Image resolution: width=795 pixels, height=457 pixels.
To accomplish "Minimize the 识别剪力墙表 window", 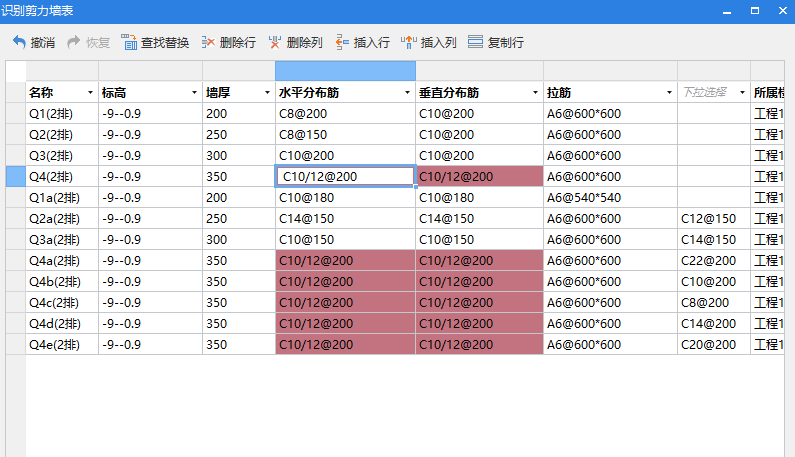I will pyautogui.click(x=727, y=11).
